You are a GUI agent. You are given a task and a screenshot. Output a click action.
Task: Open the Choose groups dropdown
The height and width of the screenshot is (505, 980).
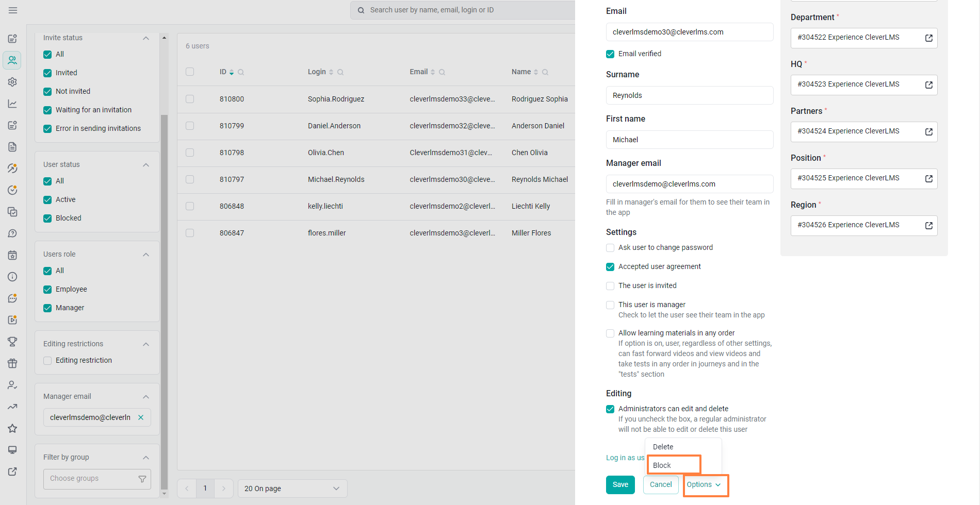[x=97, y=479]
